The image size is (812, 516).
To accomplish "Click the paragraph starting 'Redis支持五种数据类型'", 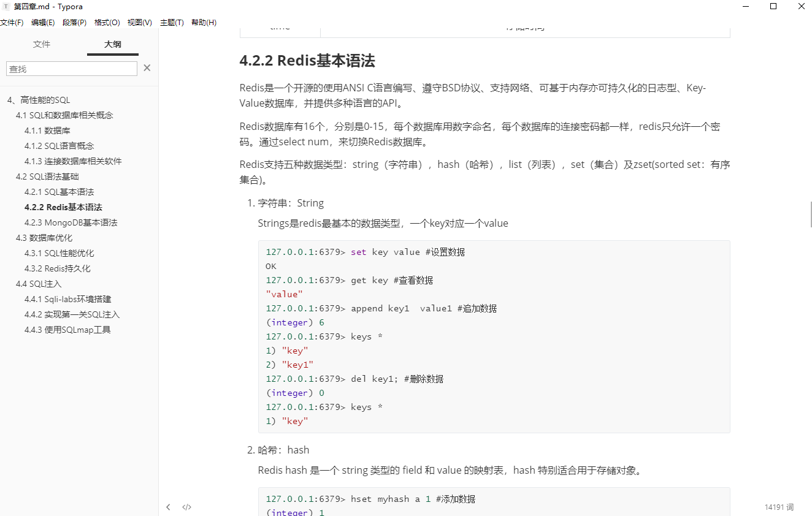I will (x=485, y=172).
